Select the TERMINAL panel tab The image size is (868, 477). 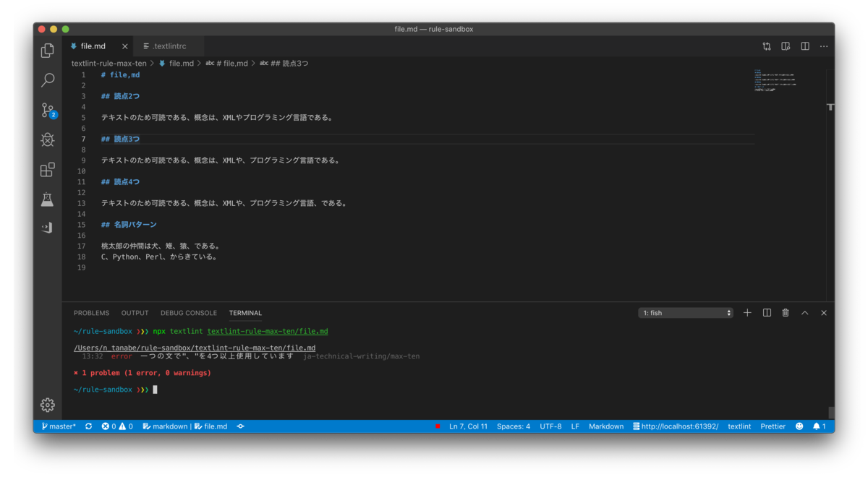pos(245,313)
